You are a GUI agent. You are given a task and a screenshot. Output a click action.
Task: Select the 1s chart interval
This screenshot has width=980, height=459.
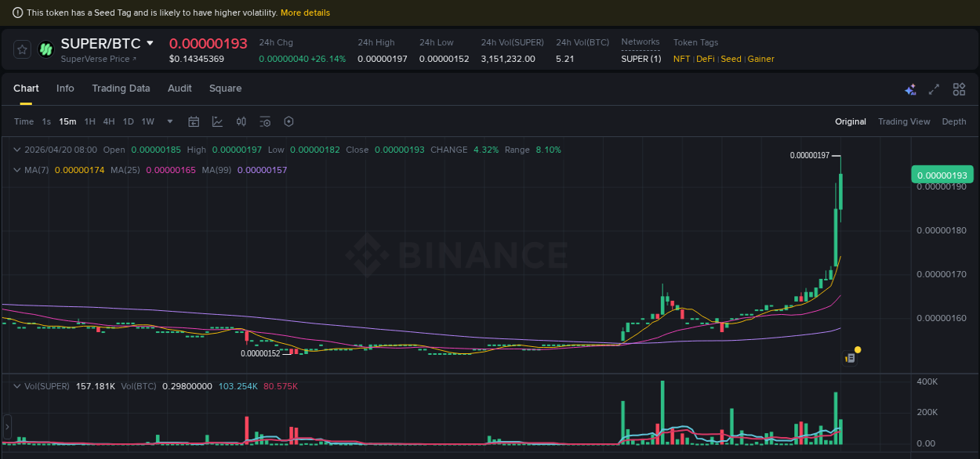[x=46, y=121]
